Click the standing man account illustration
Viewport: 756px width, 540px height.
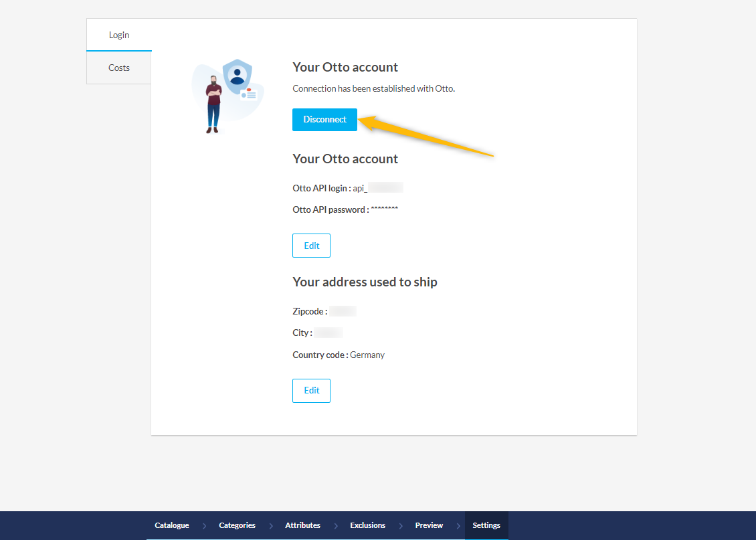(213, 105)
